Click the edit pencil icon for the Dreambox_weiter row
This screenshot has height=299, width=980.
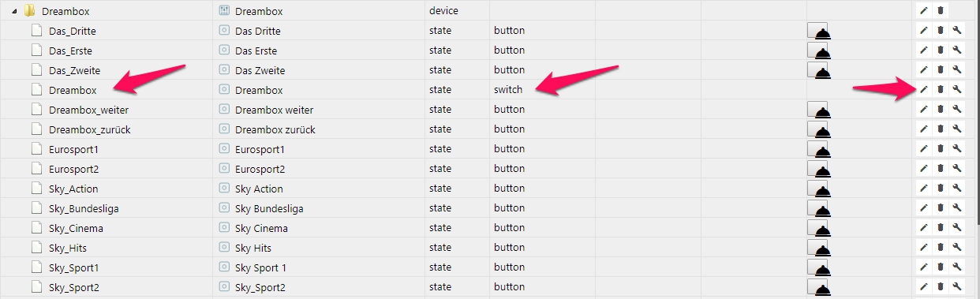point(924,109)
